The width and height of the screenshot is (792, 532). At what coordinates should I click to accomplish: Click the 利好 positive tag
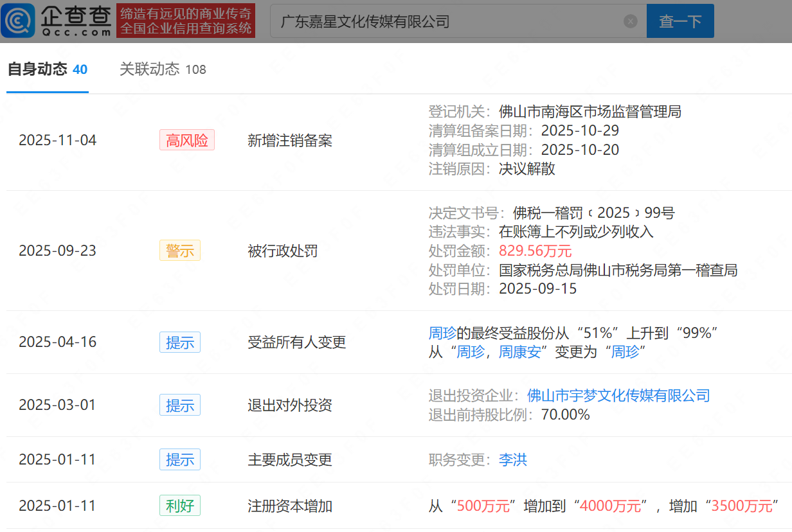coord(179,506)
